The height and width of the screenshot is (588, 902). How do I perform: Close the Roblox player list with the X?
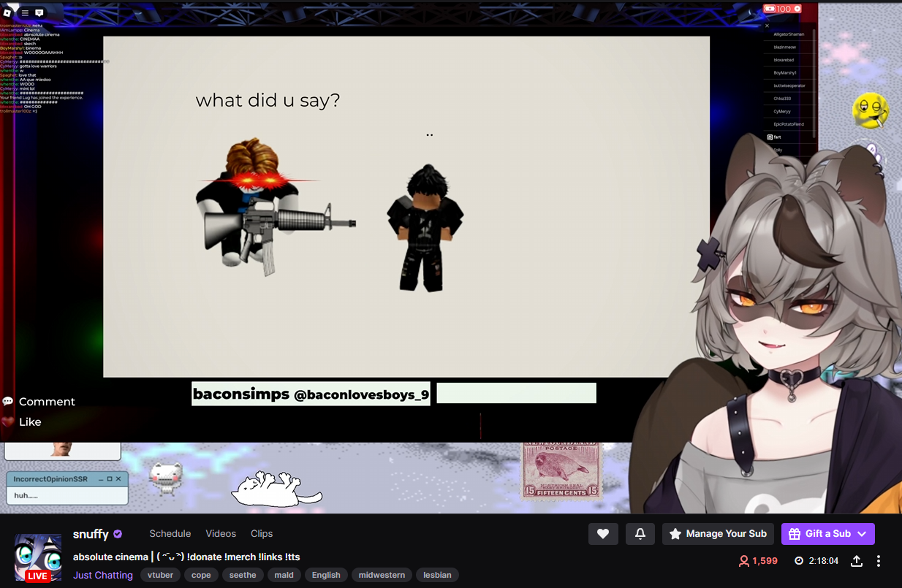[x=767, y=26]
